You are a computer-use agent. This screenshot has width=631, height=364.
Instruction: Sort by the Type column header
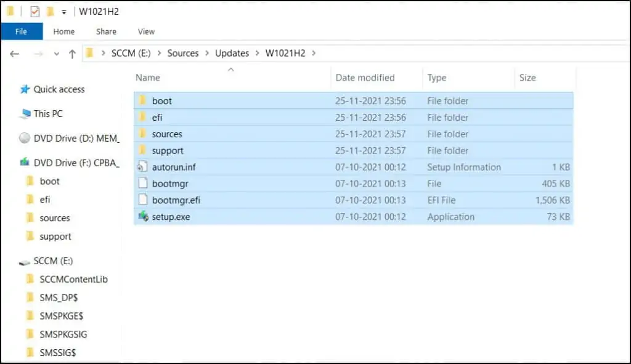tap(437, 78)
